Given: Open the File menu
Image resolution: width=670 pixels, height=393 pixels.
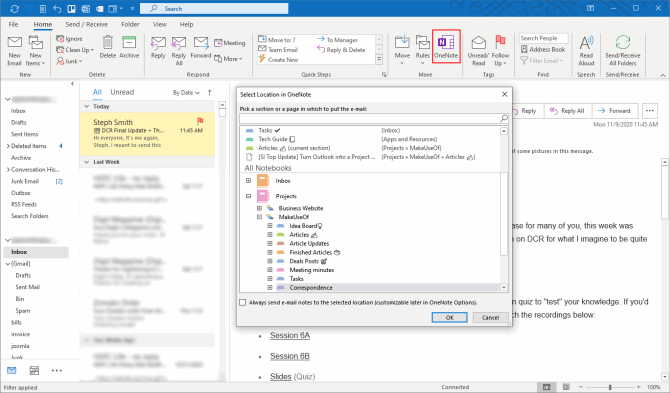Looking at the screenshot, I should (x=14, y=24).
